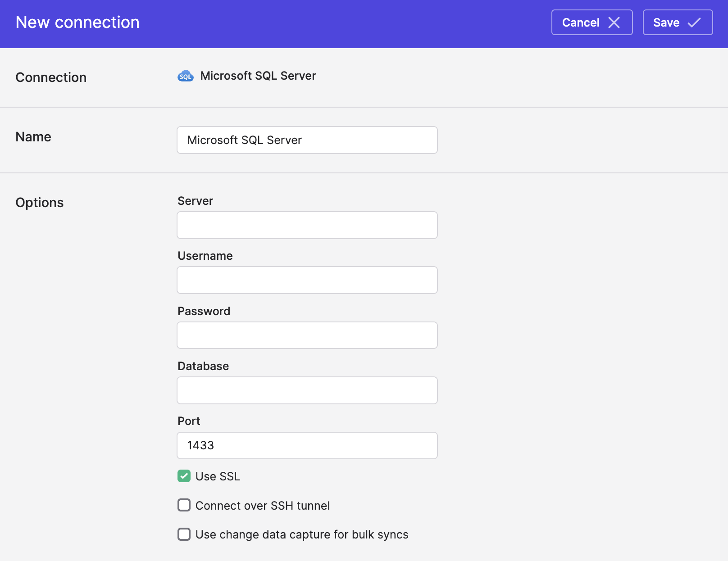Image resolution: width=728 pixels, height=561 pixels.
Task: Click into the Server field
Action: tap(307, 225)
